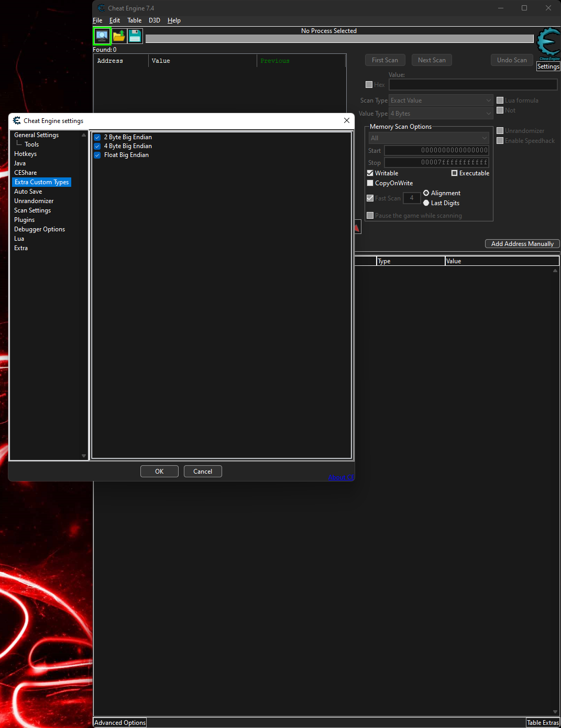Select the CEShare settings page
561x728 pixels.
click(25, 173)
